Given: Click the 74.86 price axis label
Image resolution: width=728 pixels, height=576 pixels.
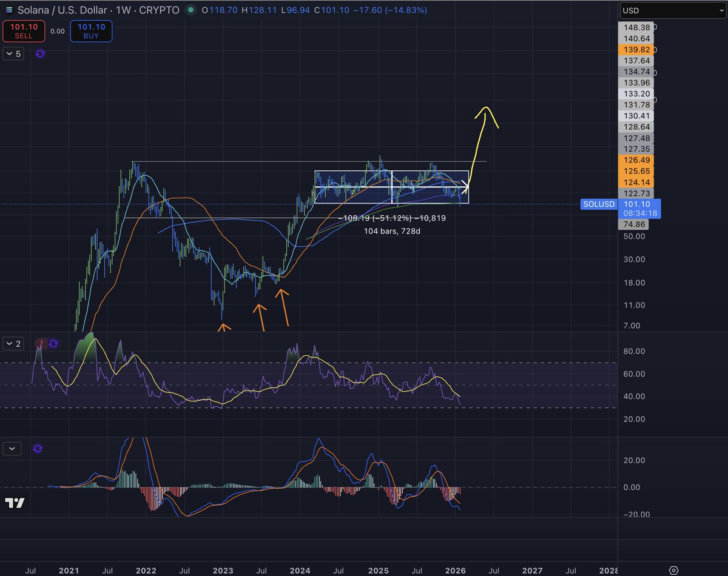Looking at the screenshot, I should (x=633, y=224).
